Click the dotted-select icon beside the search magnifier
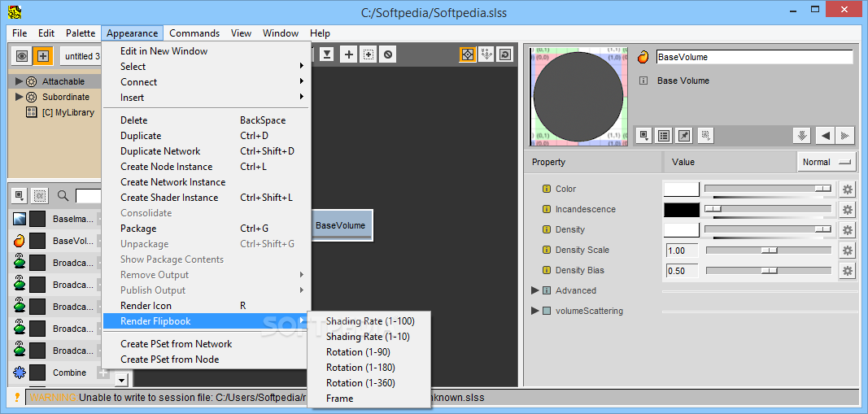868x414 pixels. tap(39, 195)
